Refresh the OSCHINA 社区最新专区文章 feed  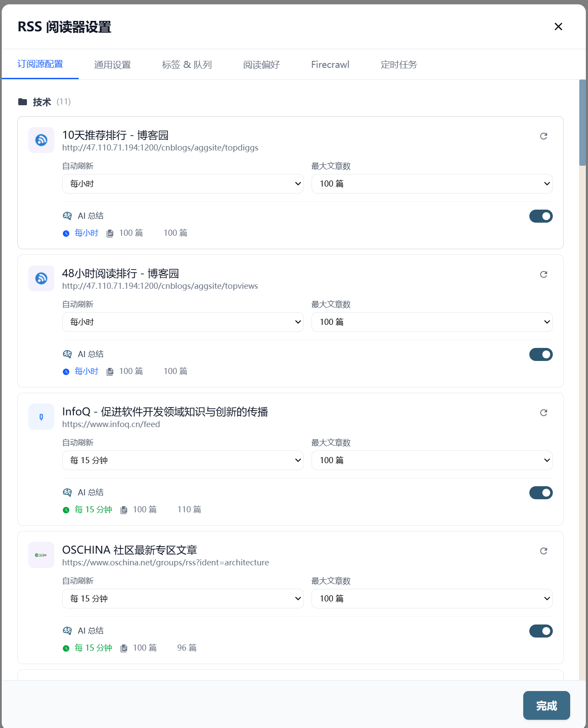[544, 551]
